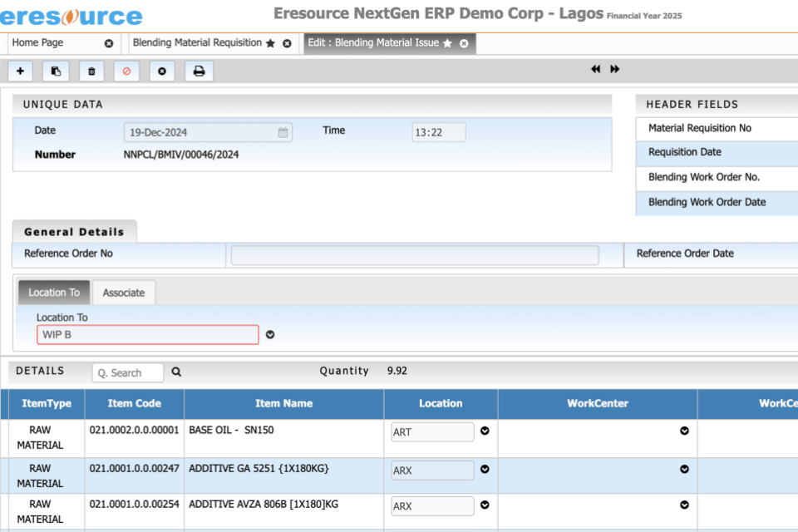
Task: Open Location dropdown for ADDITIVE GA 5251 row
Action: 485,469
